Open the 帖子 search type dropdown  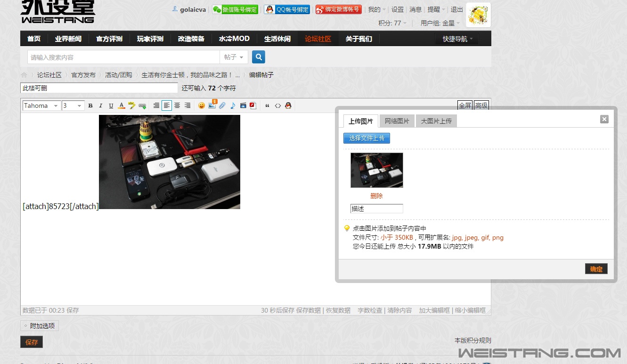click(x=234, y=57)
